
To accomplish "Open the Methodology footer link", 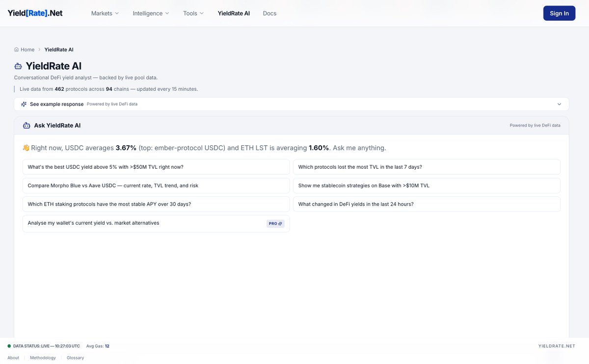I will point(43,358).
